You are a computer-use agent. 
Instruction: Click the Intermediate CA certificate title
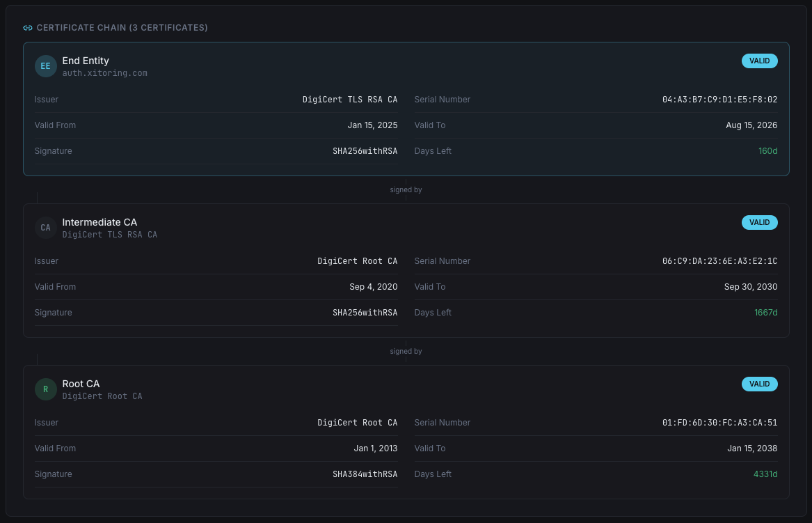99,222
